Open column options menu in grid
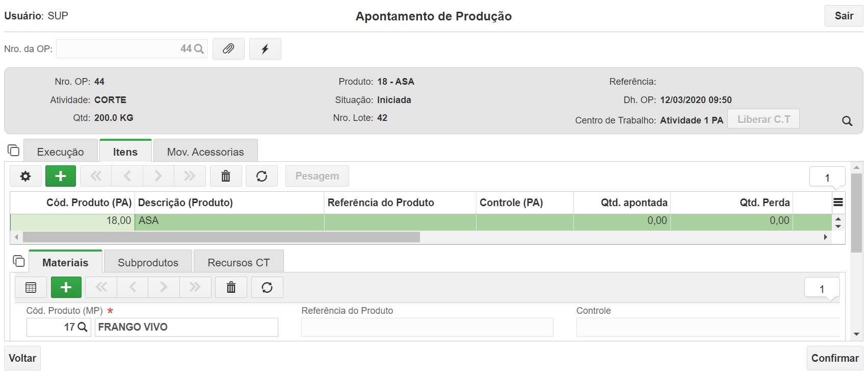This screenshot has height=374, width=868. pyautogui.click(x=838, y=203)
